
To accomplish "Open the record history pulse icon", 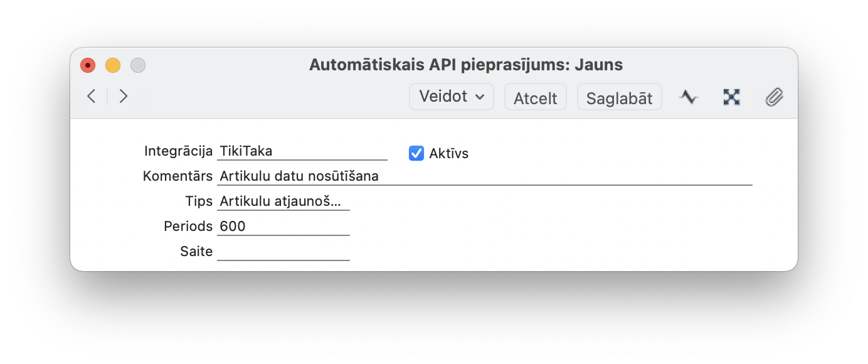I will click(x=689, y=97).
